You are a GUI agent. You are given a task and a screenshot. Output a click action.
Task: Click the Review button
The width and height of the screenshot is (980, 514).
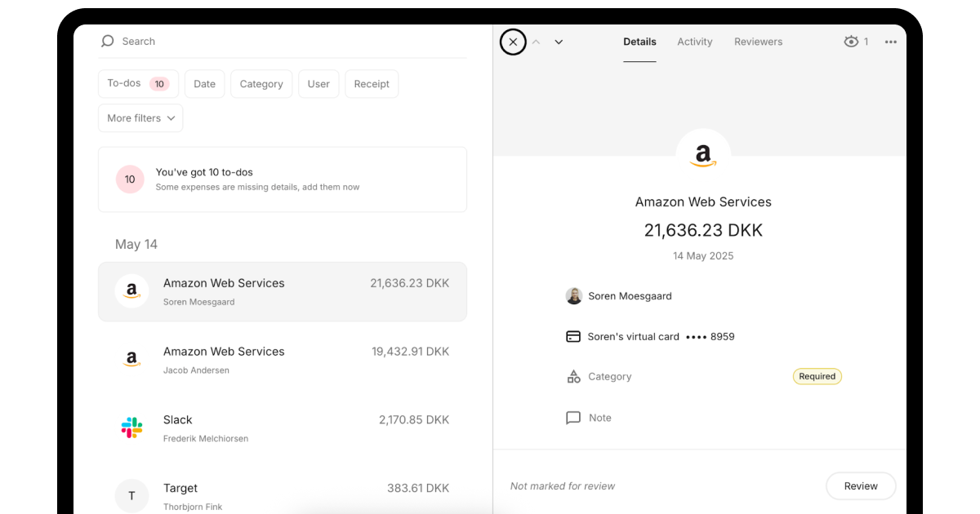pos(861,486)
